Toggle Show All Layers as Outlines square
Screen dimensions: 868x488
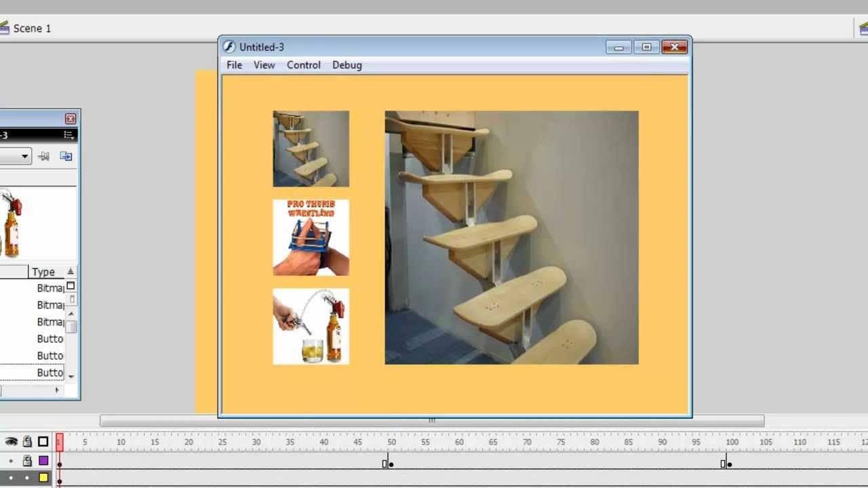tap(43, 442)
